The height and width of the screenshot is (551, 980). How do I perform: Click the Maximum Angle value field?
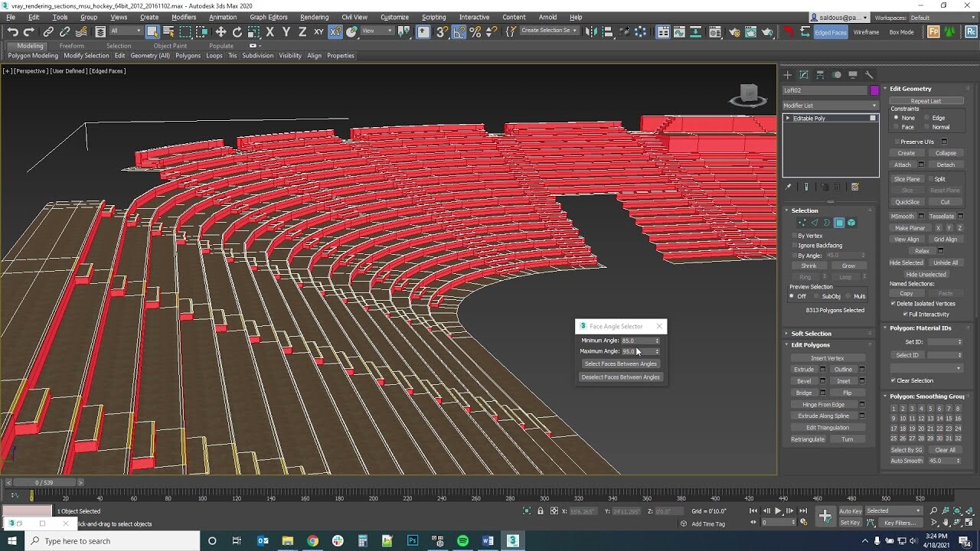(x=638, y=351)
